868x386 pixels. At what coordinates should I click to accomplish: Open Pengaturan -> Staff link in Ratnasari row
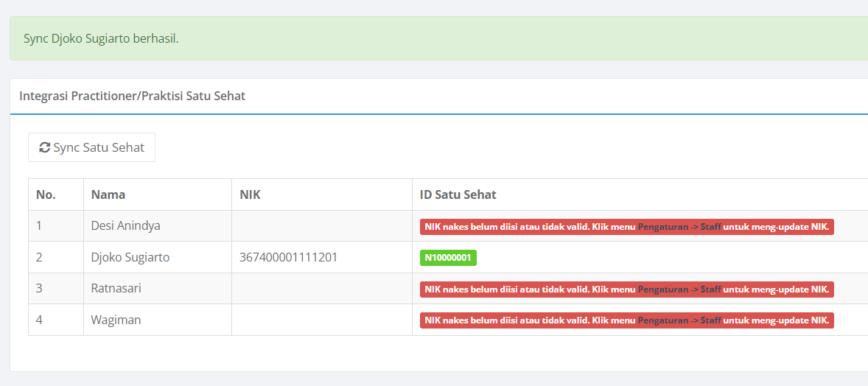[x=680, y=289]
